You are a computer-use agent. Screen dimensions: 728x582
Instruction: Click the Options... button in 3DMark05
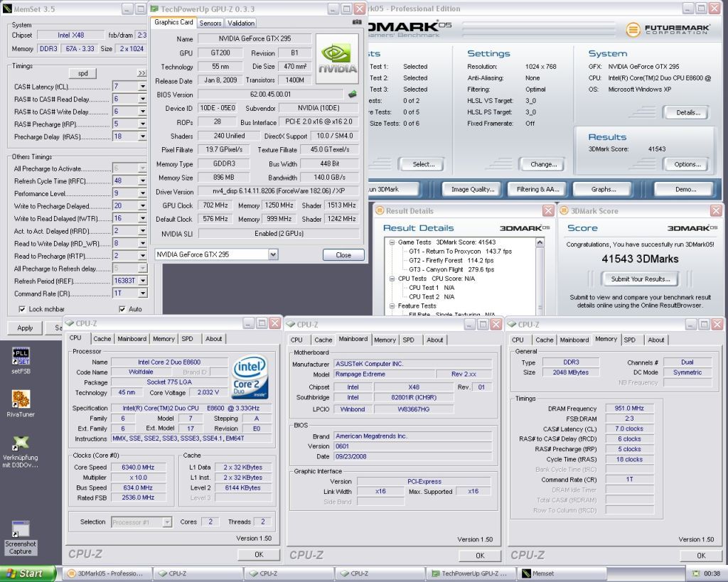pyautogui.click(x=687, y=164)
